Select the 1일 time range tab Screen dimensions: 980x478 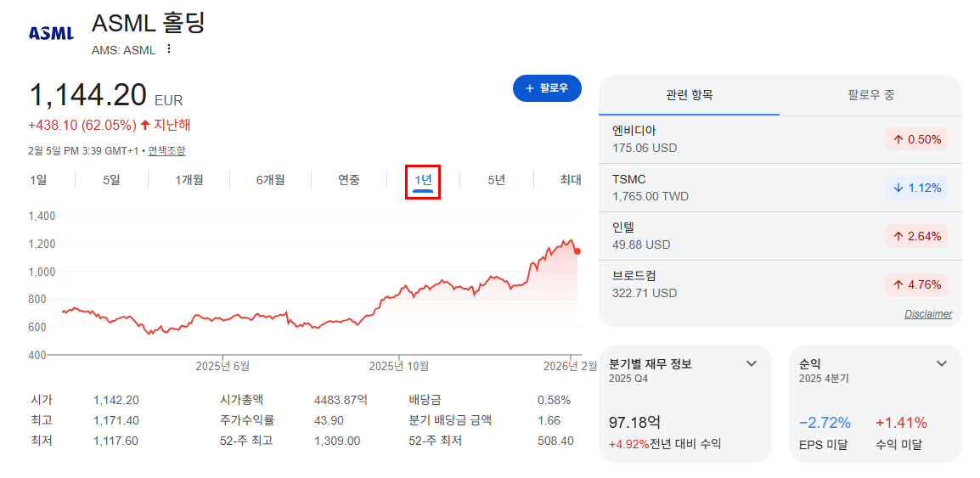coord(38,180)
